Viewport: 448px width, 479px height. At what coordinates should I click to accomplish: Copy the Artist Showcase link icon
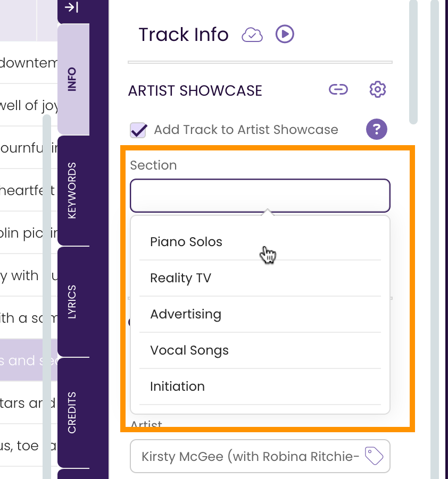point(338,89)
